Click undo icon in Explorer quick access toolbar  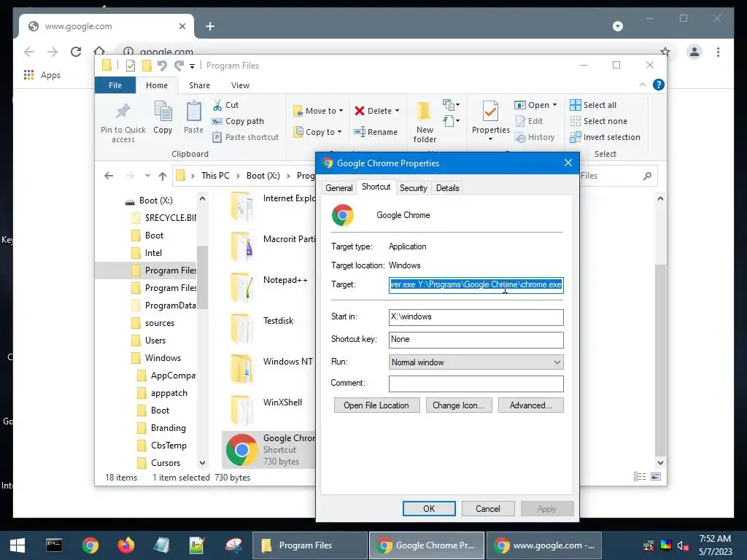162,66
